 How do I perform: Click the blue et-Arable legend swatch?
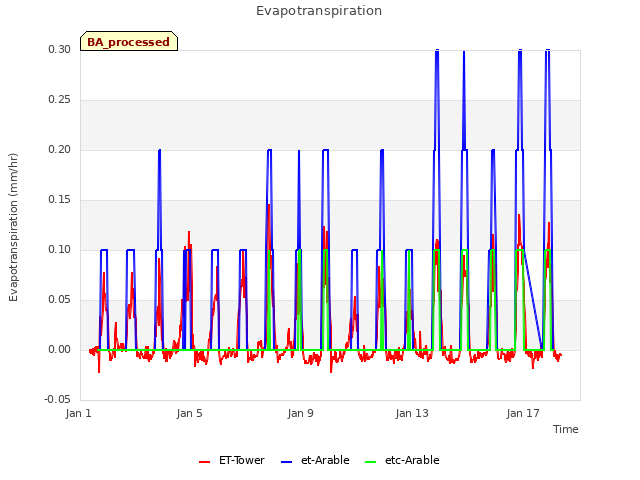point(287,462)
